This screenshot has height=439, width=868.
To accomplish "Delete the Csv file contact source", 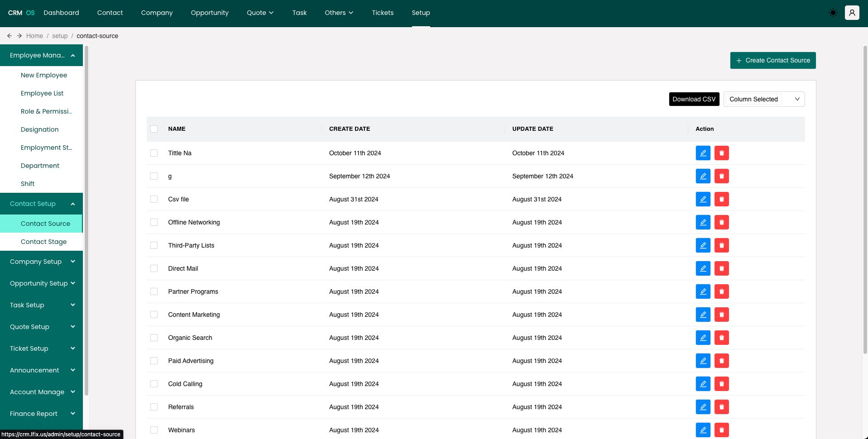I will tap(721, 199).
